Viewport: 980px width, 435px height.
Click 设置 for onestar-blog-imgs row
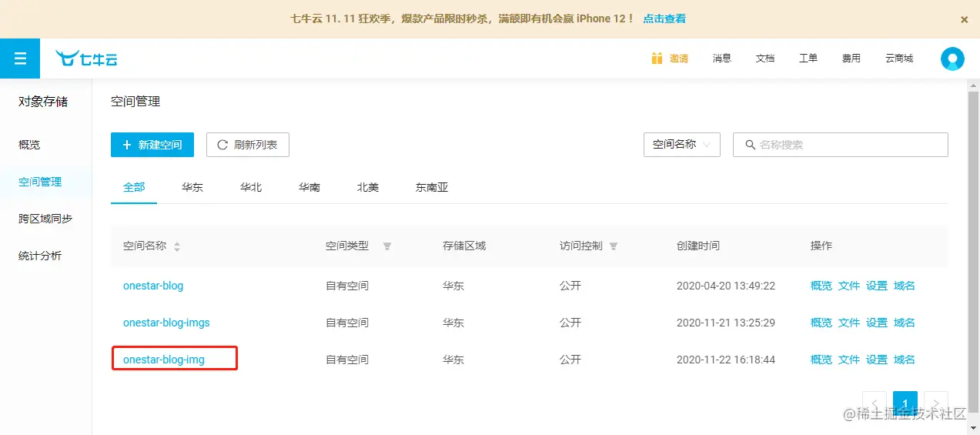tap(877, 323)
